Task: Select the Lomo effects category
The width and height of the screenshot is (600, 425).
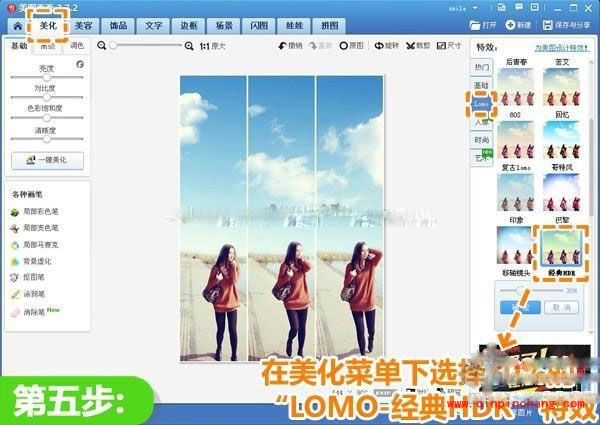Action: (x=481, y=104)
